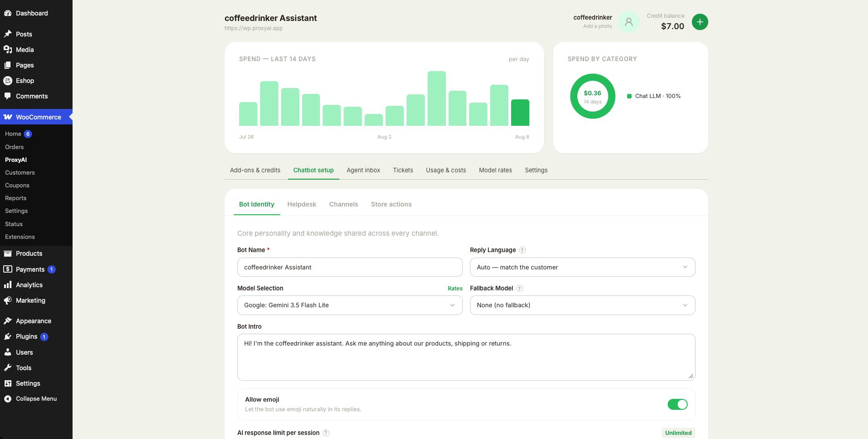Screen dimensions: 868x439
Task: Open the Model rates tab
Action: click(x=496, y=170)
